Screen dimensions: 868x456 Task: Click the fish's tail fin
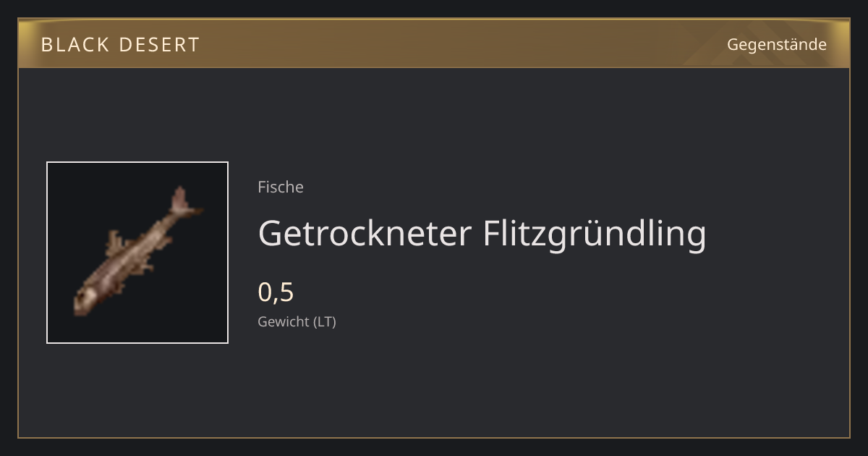tap(186, 203)
